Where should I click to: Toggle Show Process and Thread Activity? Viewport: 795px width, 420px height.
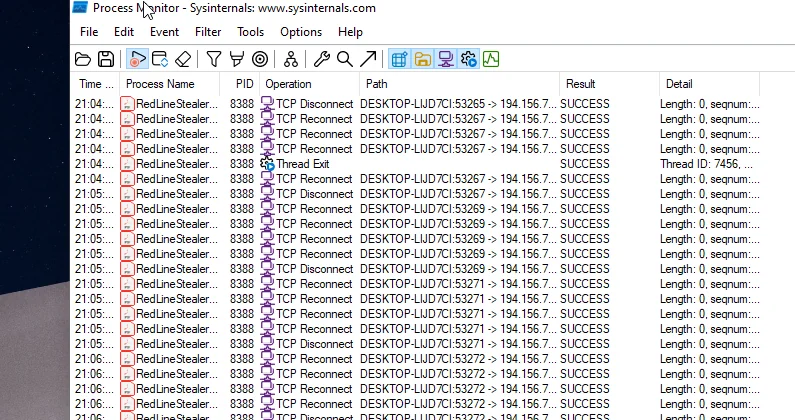tap(469, 59)
